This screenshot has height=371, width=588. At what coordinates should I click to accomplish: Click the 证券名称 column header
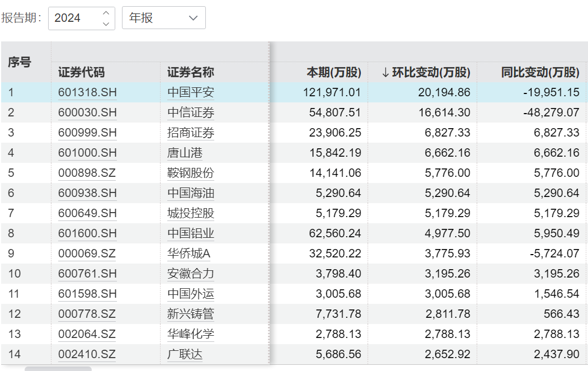(x=190, y=72)
